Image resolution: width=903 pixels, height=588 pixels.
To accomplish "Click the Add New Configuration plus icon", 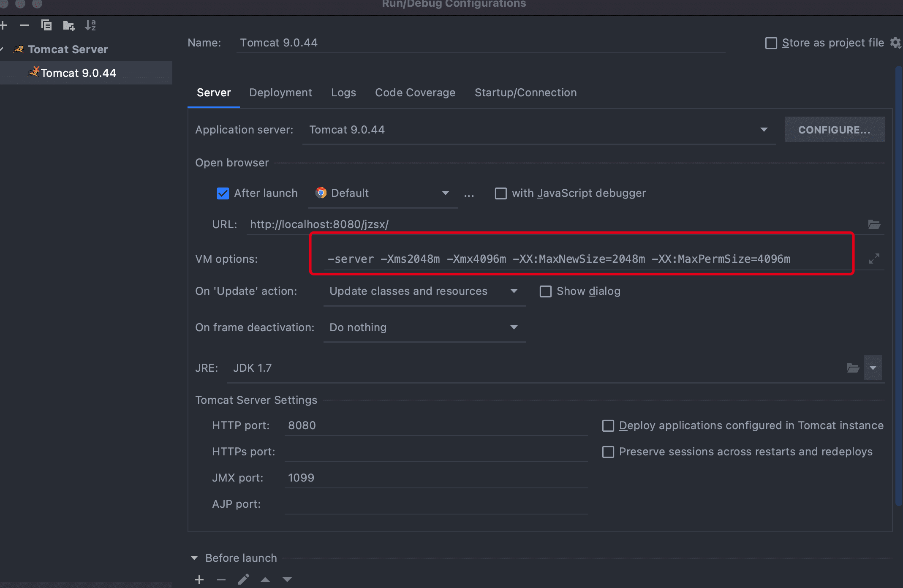I will [3, 25].
